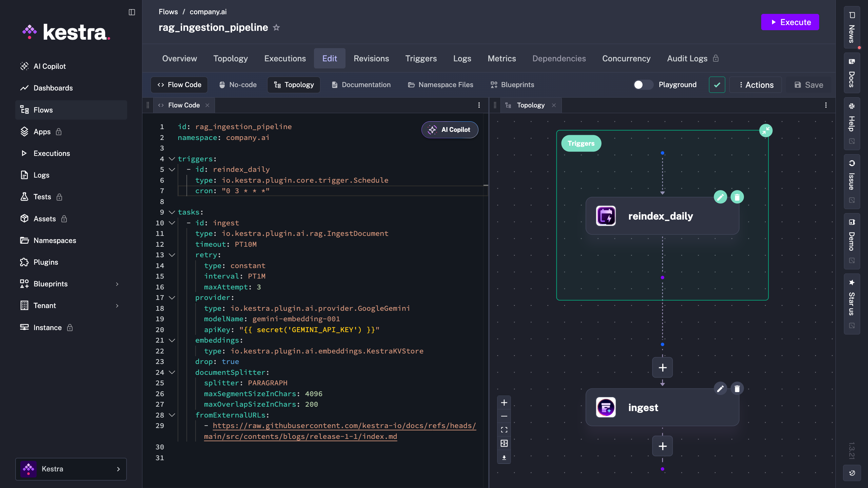Open the Docs side panel

(x=852, y=73)
